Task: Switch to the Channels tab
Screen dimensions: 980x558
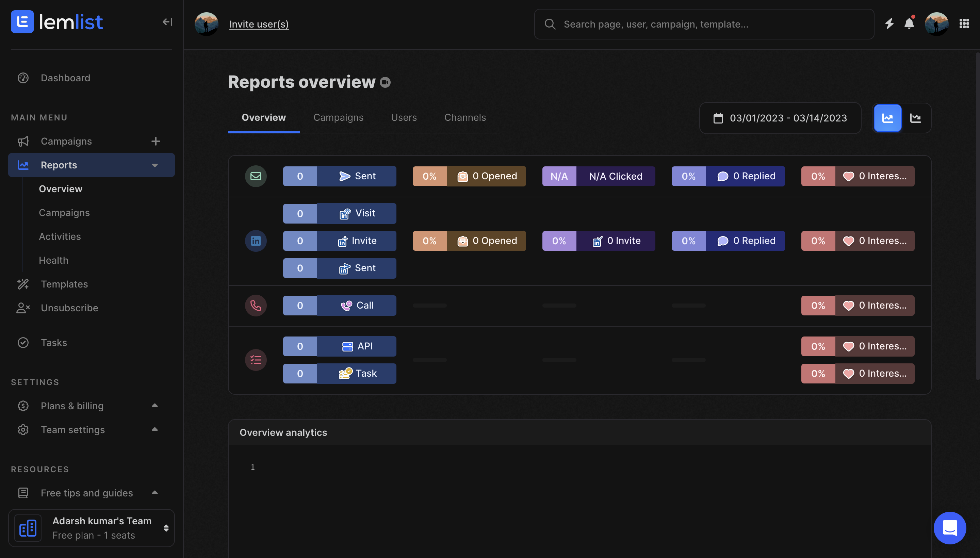Action: [464, 117]
